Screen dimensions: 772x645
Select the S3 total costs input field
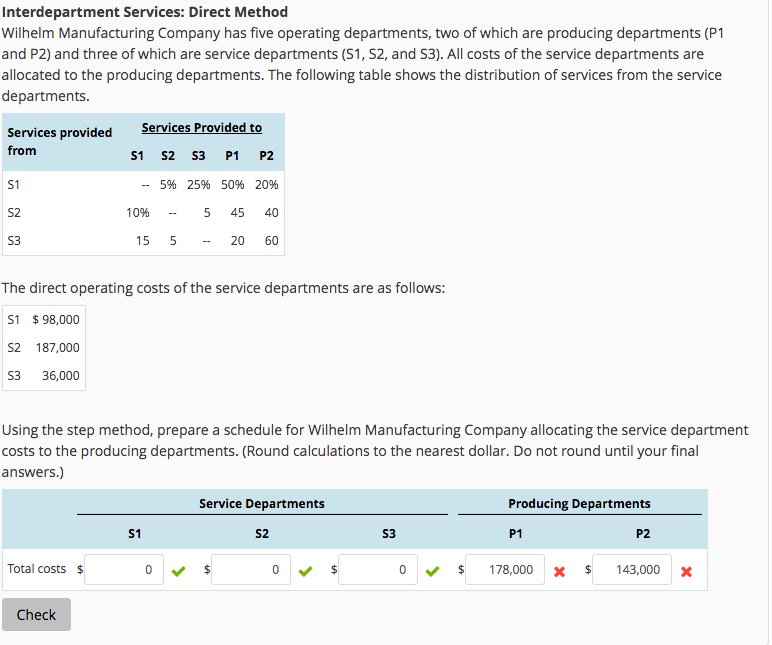(378, 570)
